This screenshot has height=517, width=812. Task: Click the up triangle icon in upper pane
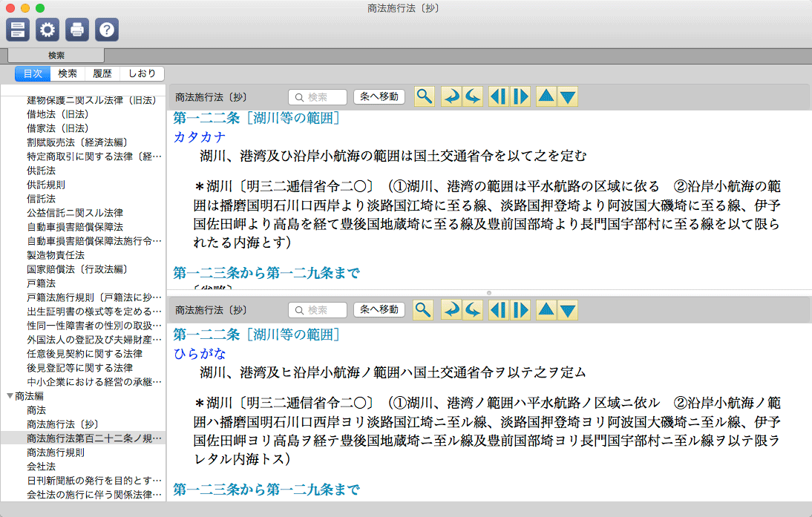(x=546, y=96)
